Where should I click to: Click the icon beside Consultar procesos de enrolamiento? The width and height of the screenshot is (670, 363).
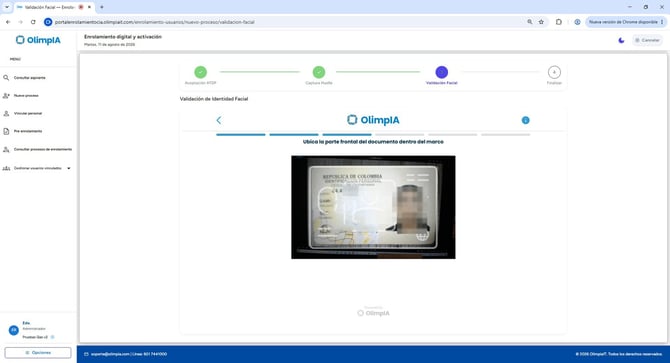click(x=6, y=149)
